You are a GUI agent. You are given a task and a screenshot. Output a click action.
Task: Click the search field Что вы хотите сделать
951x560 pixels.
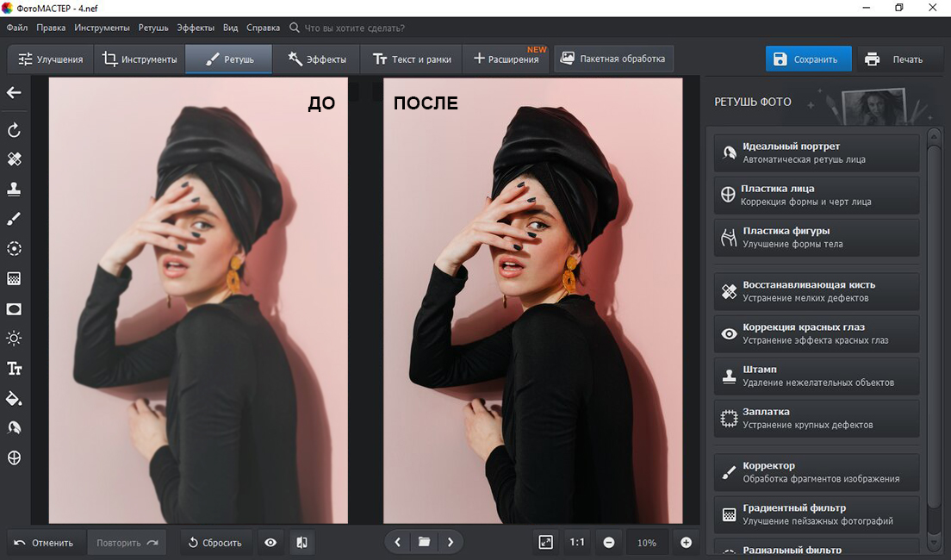pyautogui.click(x=355, y=28)
